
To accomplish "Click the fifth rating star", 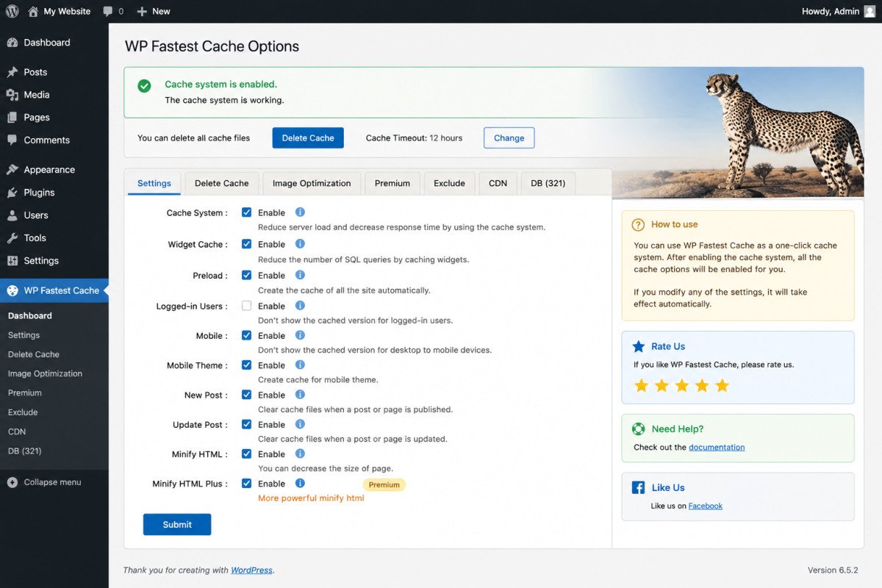I will click(x=722, y=386).
